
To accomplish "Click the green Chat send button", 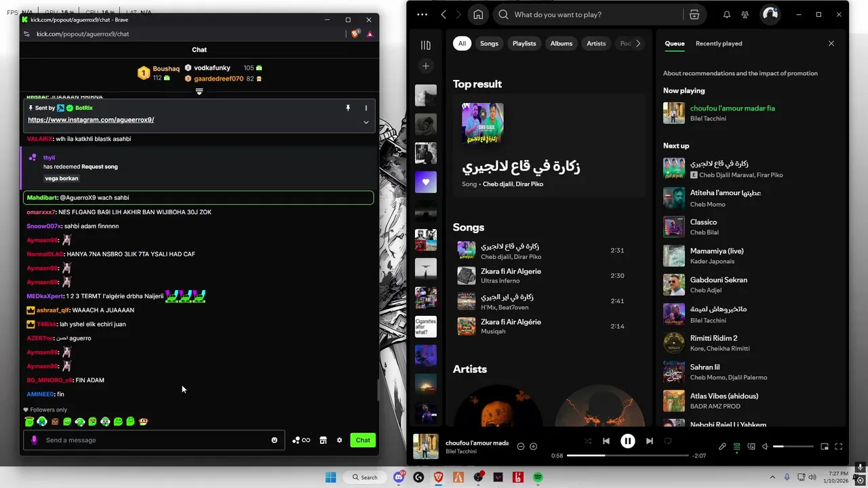I will (363, 440).
